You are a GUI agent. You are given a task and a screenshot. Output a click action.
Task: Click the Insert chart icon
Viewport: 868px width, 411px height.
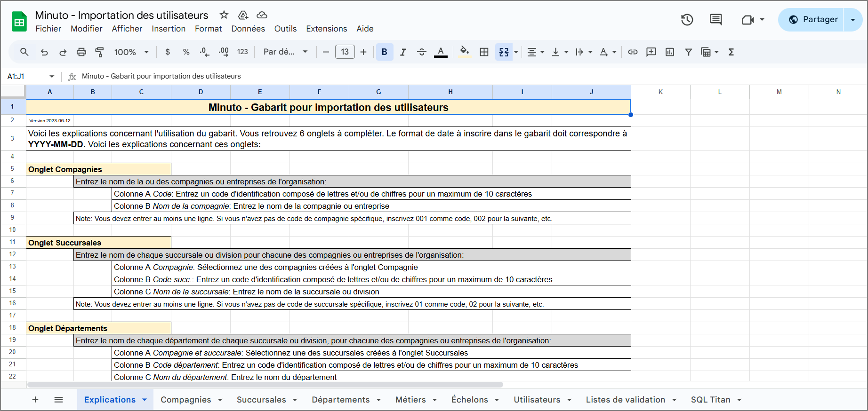click(670, 52)
